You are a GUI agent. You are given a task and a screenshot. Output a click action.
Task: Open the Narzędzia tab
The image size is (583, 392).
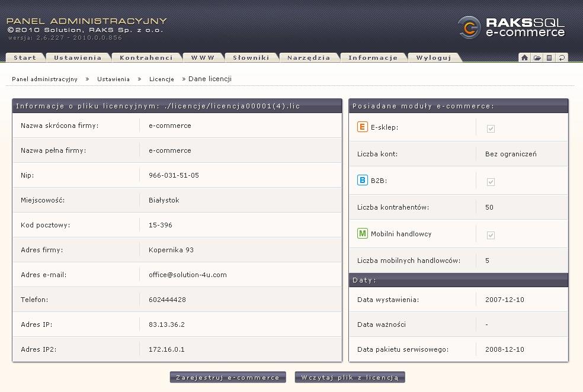tap(309, 57)
